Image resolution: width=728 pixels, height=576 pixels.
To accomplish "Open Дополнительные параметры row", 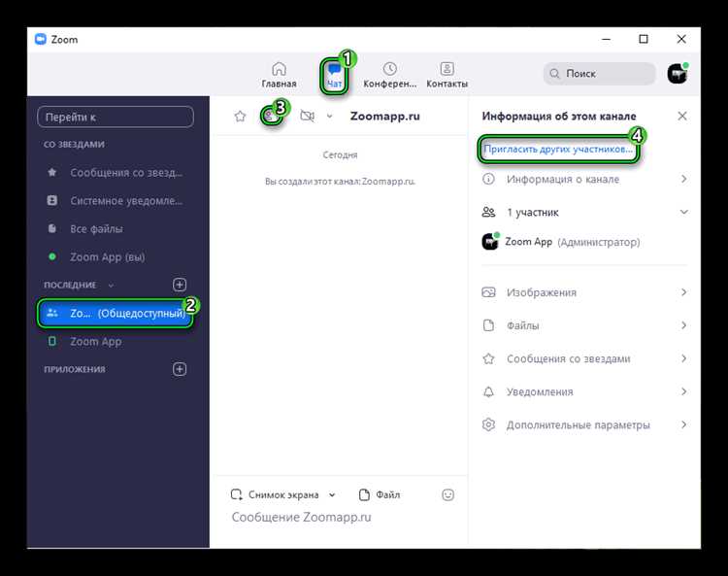I will (584, 424).
